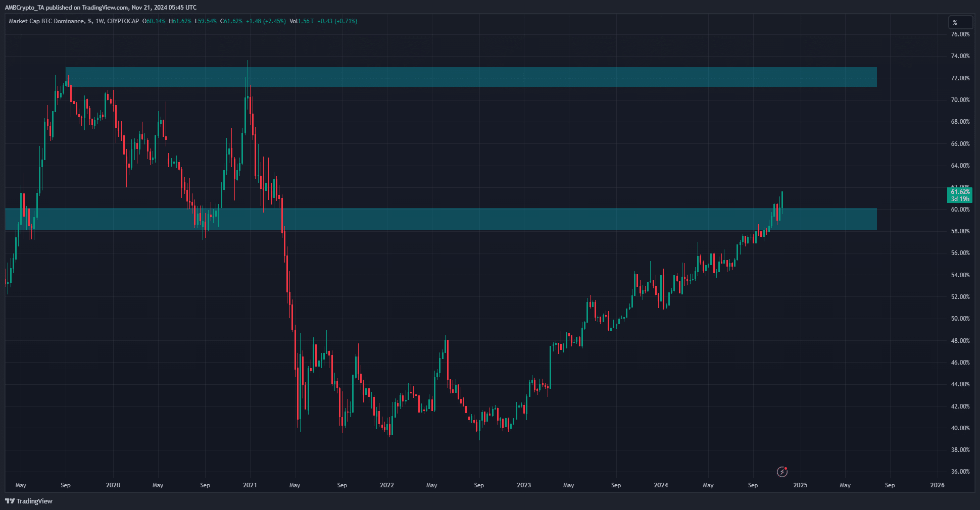Click the 46.00% price axis label
Image resolution: width=980 pixels, height=510 pixels.
coord(960,363)
